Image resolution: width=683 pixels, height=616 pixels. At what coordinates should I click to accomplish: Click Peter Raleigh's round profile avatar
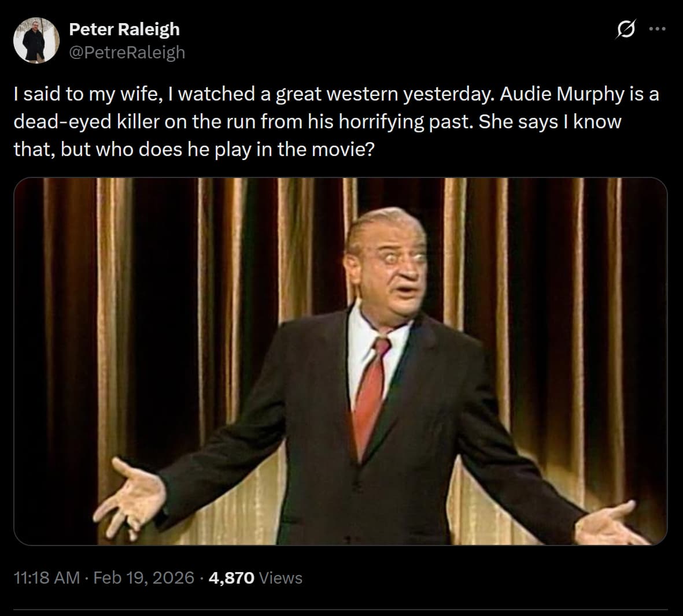[36, 40]
